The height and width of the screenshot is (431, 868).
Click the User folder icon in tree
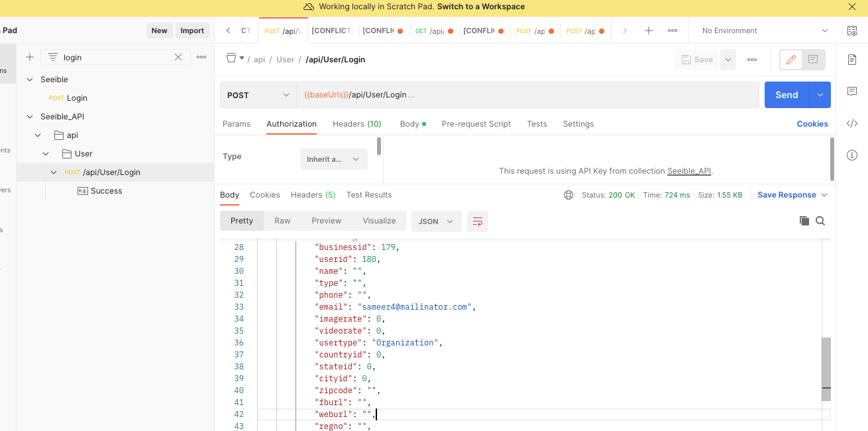(67, 154)
